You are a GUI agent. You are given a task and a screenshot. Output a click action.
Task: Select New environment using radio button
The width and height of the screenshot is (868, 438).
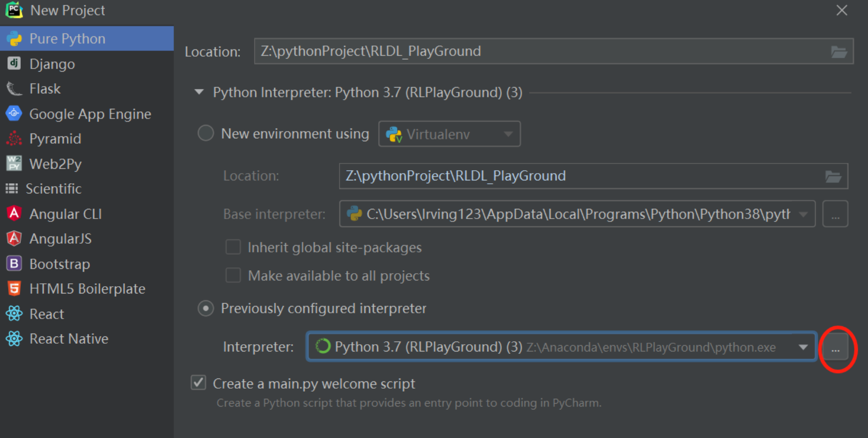pyautogui.click(x=206, y=133)
